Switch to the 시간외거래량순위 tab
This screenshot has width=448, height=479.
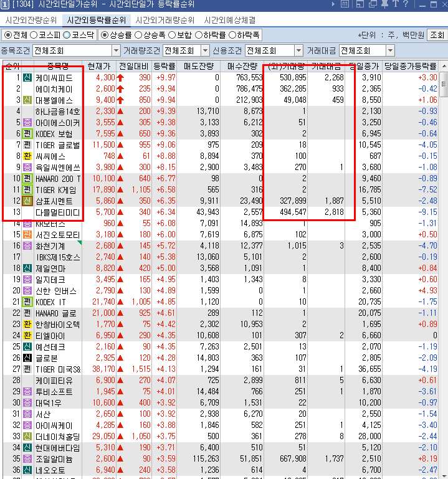(x=164, y=20)
